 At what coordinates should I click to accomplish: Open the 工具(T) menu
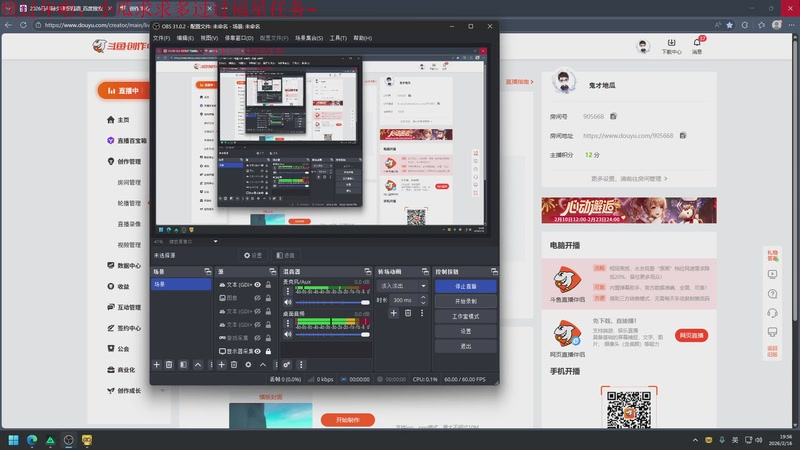[338, 38]
